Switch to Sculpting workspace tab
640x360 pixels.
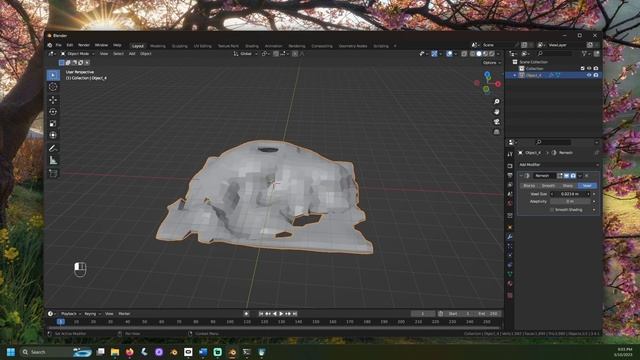pyautogui.click(x=180, y=46)
